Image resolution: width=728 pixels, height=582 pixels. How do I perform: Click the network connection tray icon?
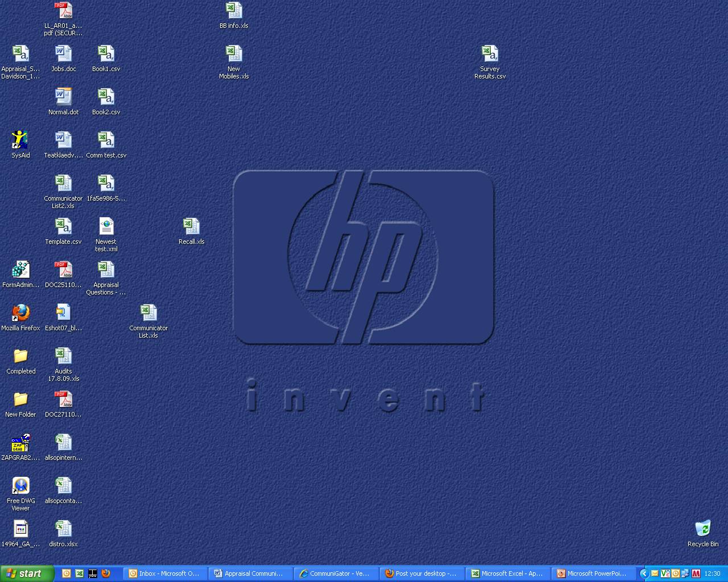tap(685, 573)
